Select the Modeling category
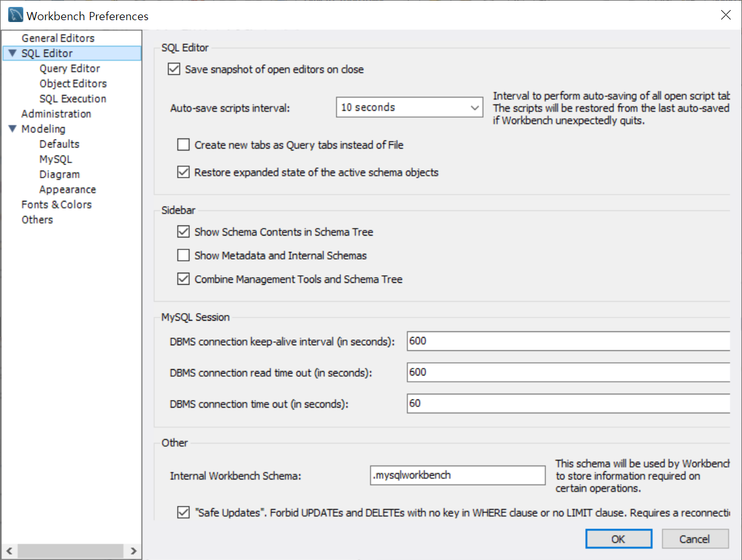The width and height of the screenshot is (742, 560). (43, 129)
